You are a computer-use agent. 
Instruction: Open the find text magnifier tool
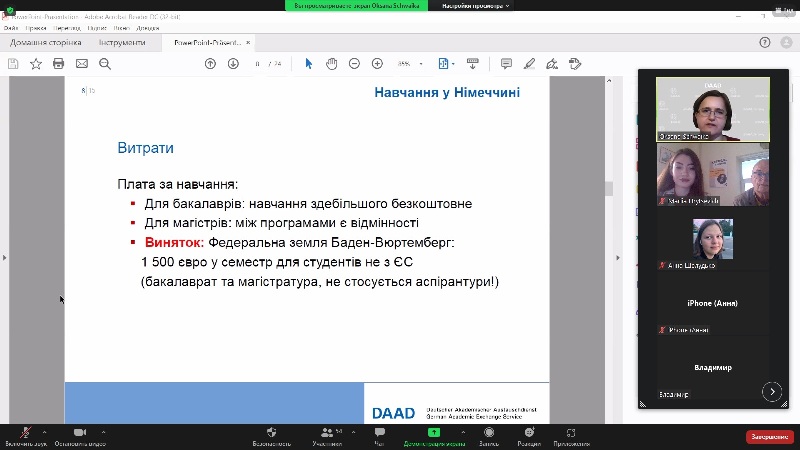pyautogui.click(x=105, y=64)
